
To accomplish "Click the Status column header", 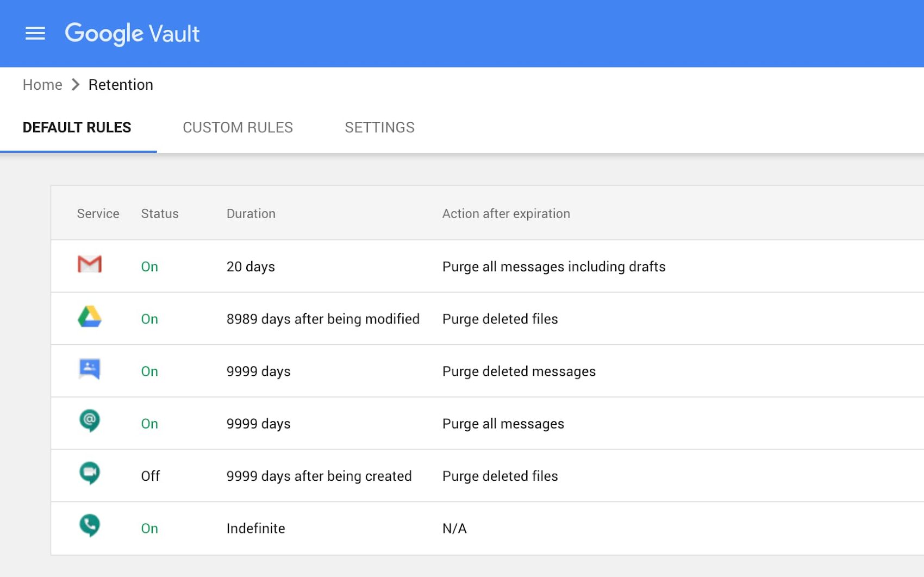I will pos(160,214).
